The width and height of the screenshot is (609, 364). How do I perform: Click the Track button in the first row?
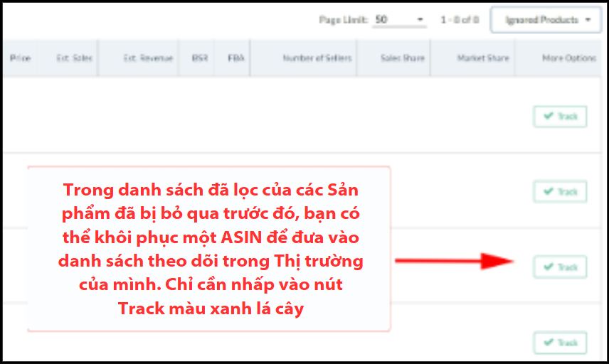(560, 117)
